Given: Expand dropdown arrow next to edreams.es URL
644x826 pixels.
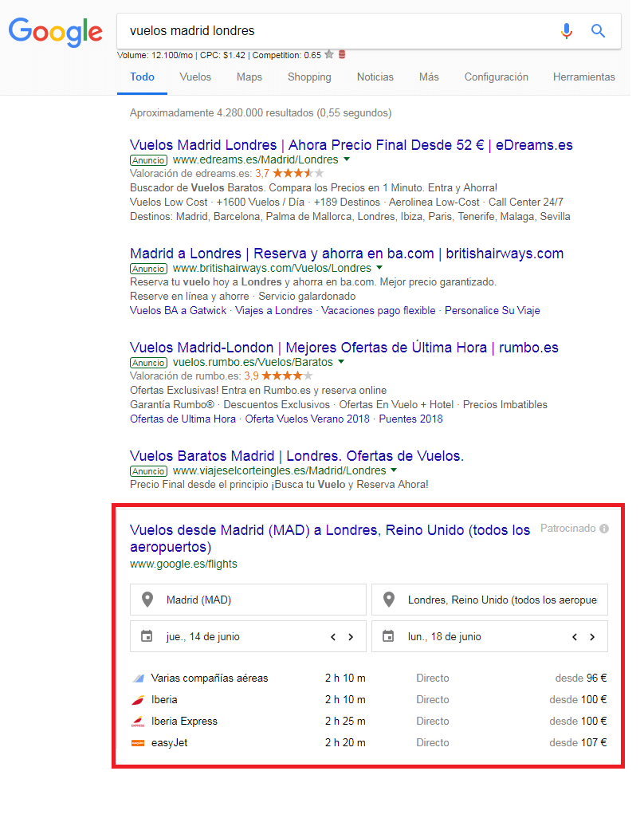Looking at the screenshot, I should [x=347, y=159].
